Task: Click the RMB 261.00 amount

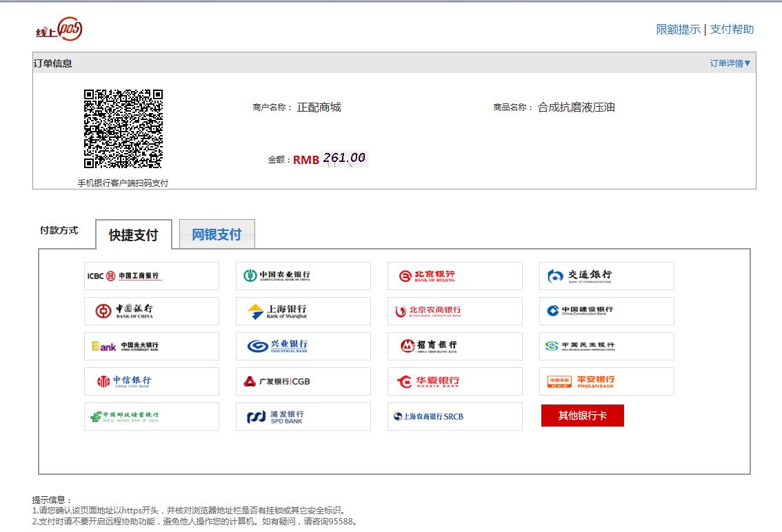Action: click(330, 159)
